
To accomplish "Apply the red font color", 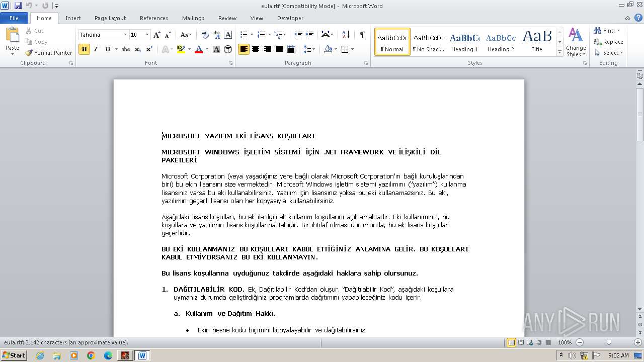I will coord(199,49).
